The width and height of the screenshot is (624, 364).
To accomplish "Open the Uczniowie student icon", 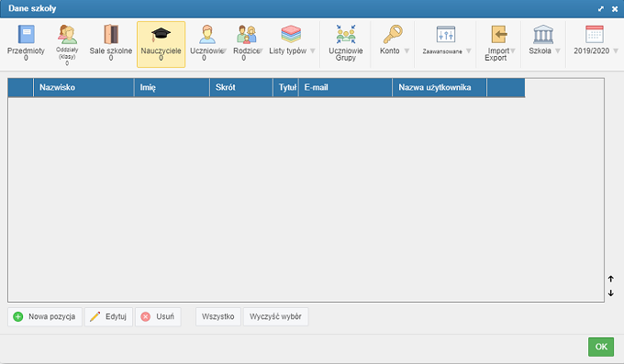I will (207, 34).
